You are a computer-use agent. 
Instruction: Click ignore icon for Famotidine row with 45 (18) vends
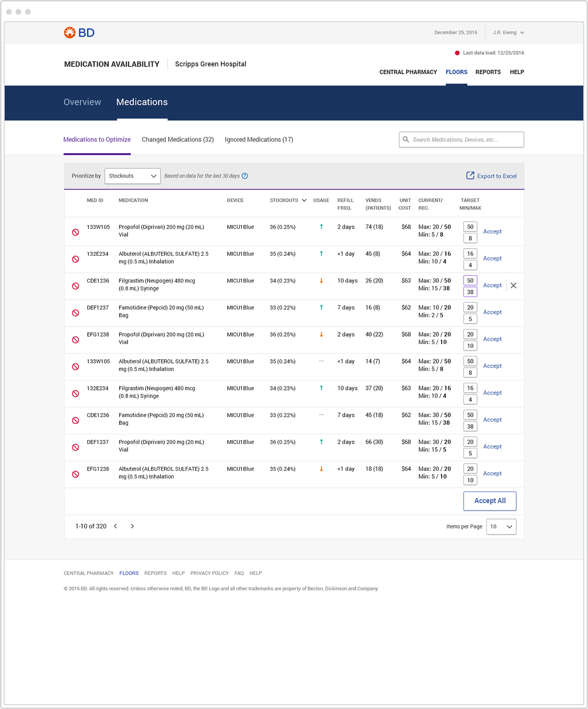pos(76,421)
